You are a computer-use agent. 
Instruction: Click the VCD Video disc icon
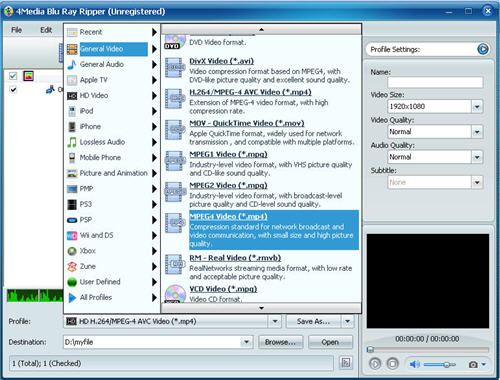(175, 294)
